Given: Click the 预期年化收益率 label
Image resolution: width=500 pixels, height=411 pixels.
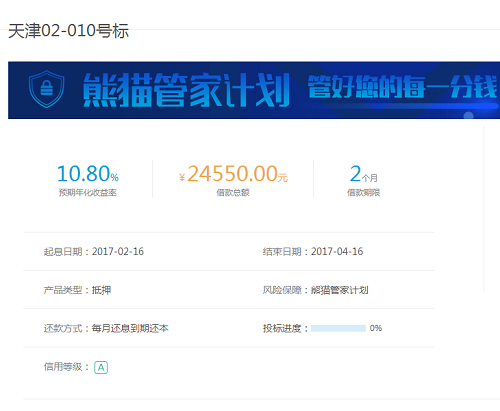Looking at the screenshot, I should (x=88, y=192).
